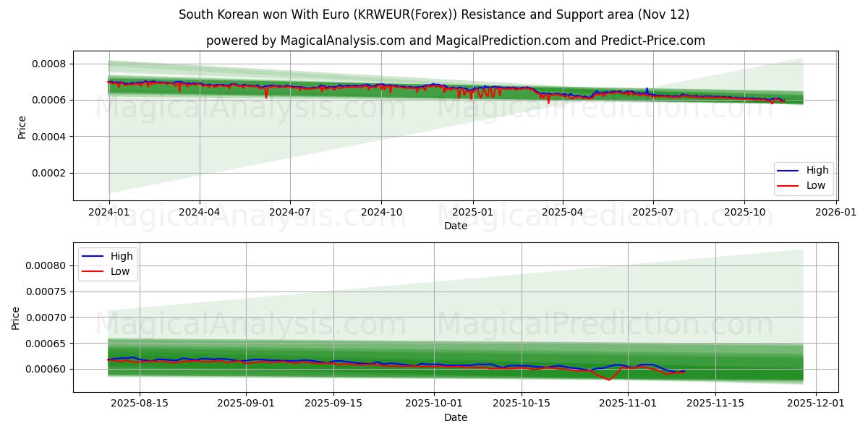
Task: Toggle the High legend entry in bottom chart
Action: point(116,255)
